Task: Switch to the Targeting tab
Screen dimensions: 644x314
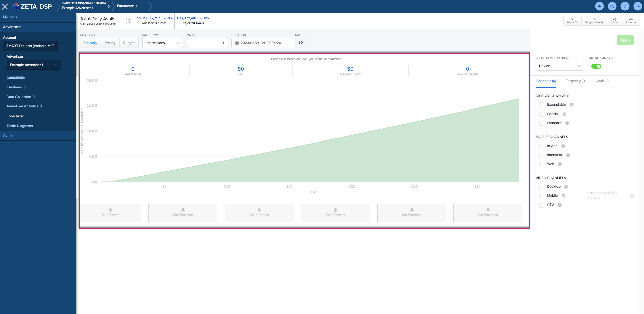Action: click(x=576, y=81)
